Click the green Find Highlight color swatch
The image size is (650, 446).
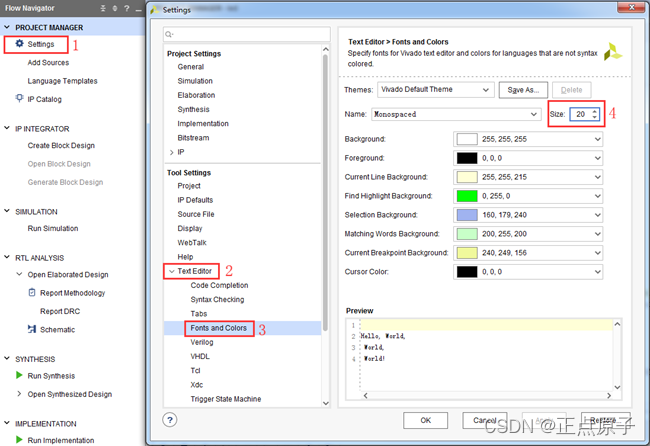(x=467, y=196)
